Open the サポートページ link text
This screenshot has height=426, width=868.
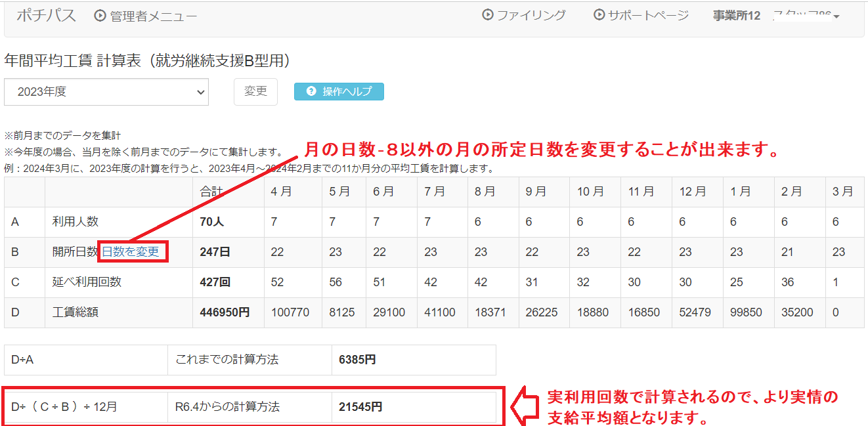pos(647,15)
